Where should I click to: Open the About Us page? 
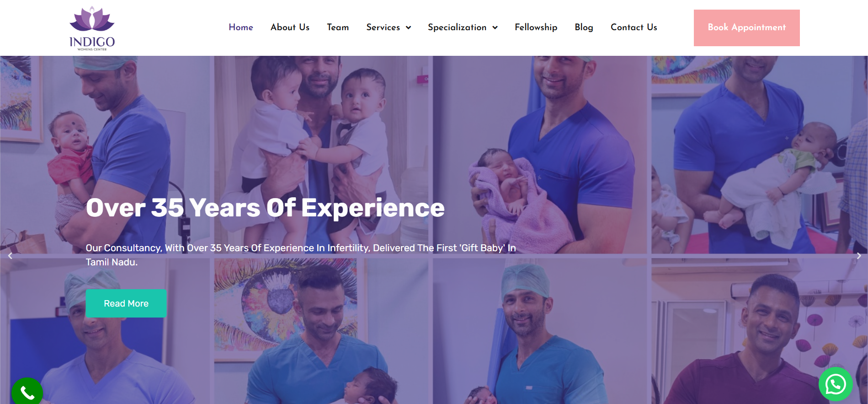(290, 27)
